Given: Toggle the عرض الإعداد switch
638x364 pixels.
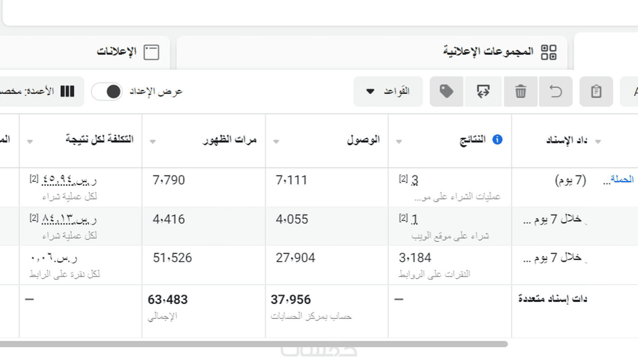Looking at the screenshot, I should (107, 92).
